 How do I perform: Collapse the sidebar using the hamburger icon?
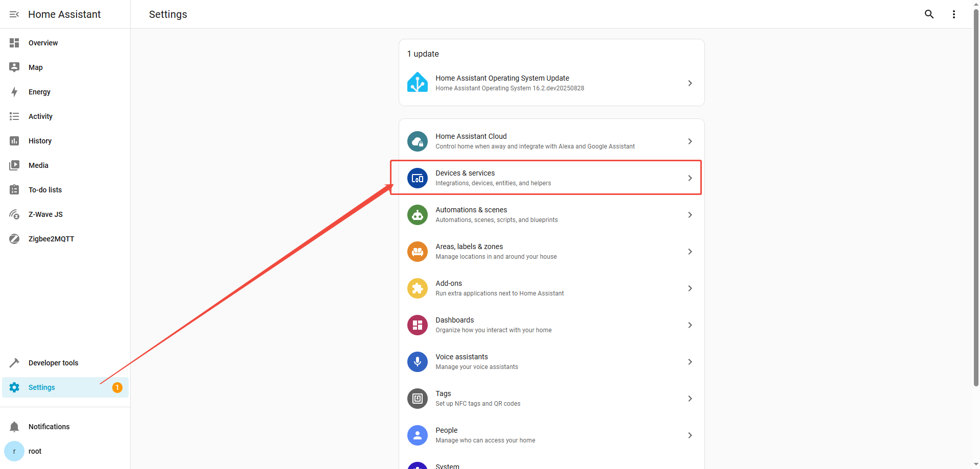pyautogui.click(x=14, y=14)
